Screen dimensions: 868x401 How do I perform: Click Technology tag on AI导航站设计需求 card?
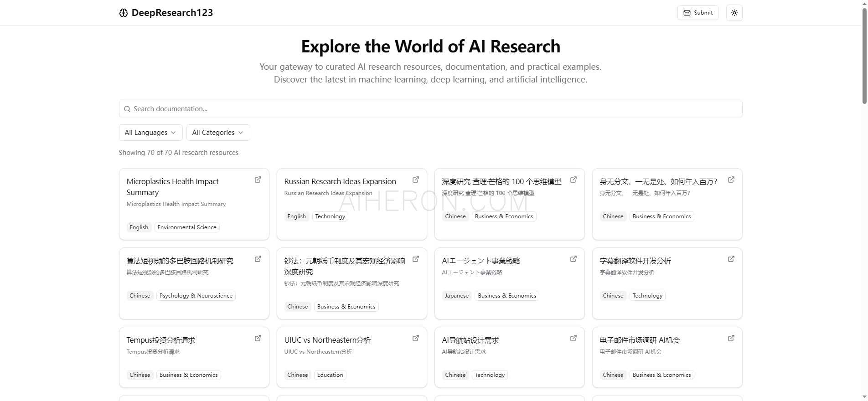click(x=490, y=375)
